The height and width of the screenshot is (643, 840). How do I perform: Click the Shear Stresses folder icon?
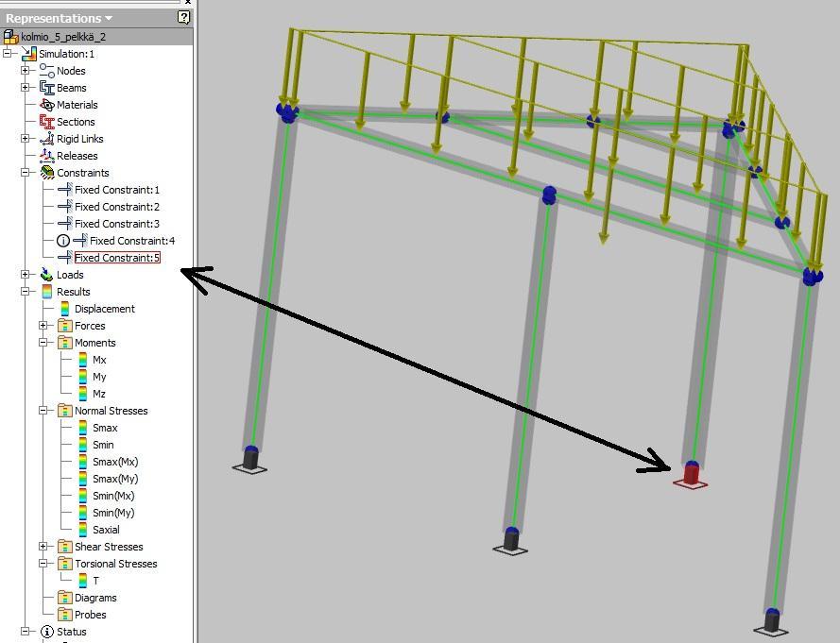pos(65,547)
